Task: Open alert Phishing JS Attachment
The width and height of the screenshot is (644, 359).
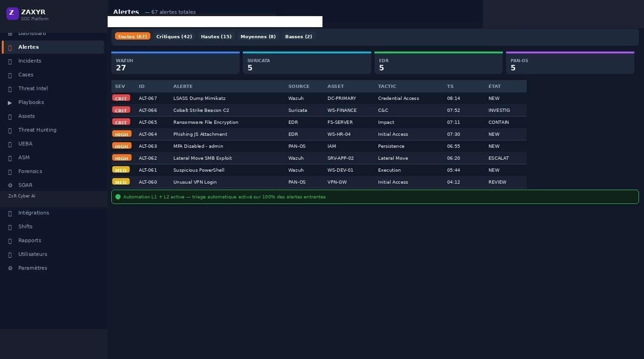Action: [200, 134]
